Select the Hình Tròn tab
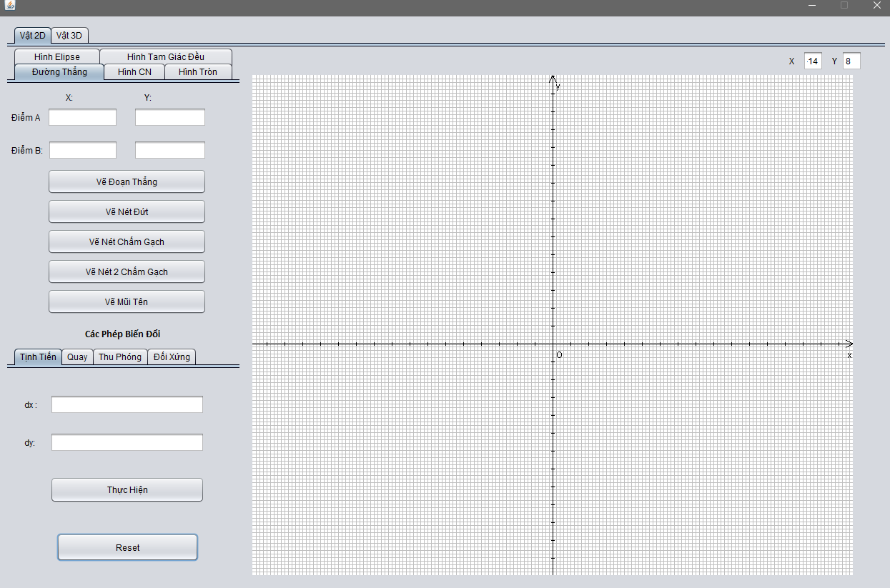This screenshot has width=890, height=588. tap(198, 71)
